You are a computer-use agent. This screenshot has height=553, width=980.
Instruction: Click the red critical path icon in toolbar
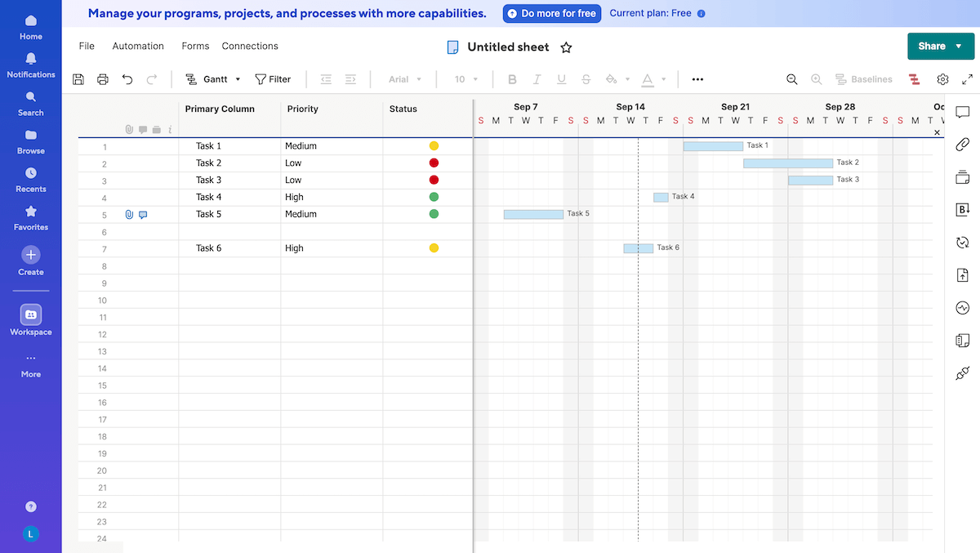[914, 79]
